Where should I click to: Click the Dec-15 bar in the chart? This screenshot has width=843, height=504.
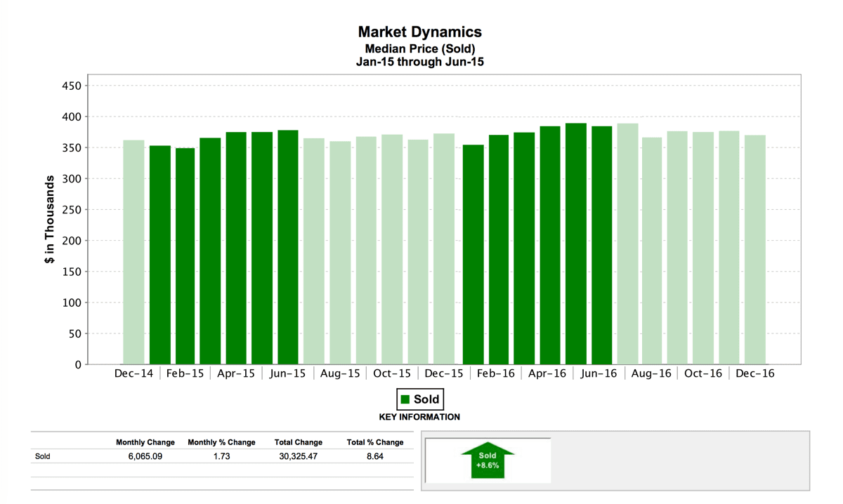click(x=445, y=249)
